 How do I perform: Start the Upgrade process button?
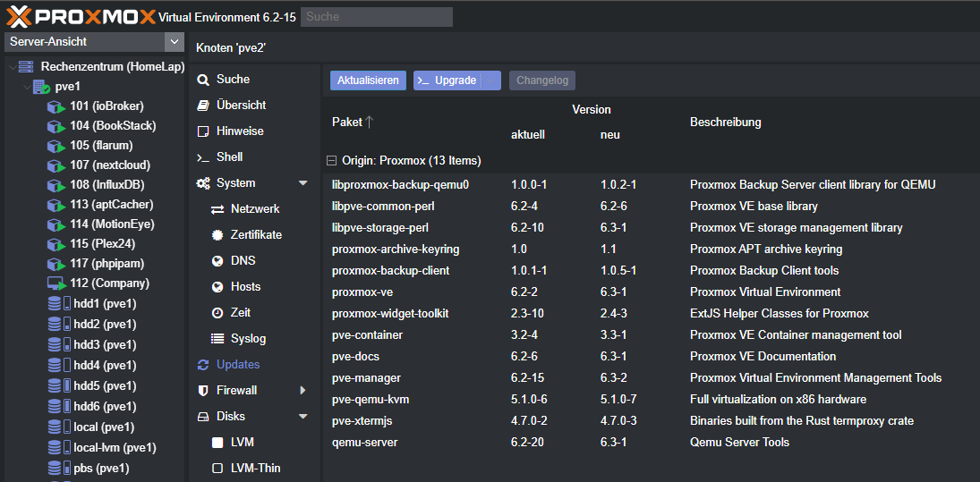(x=448, y=80)
